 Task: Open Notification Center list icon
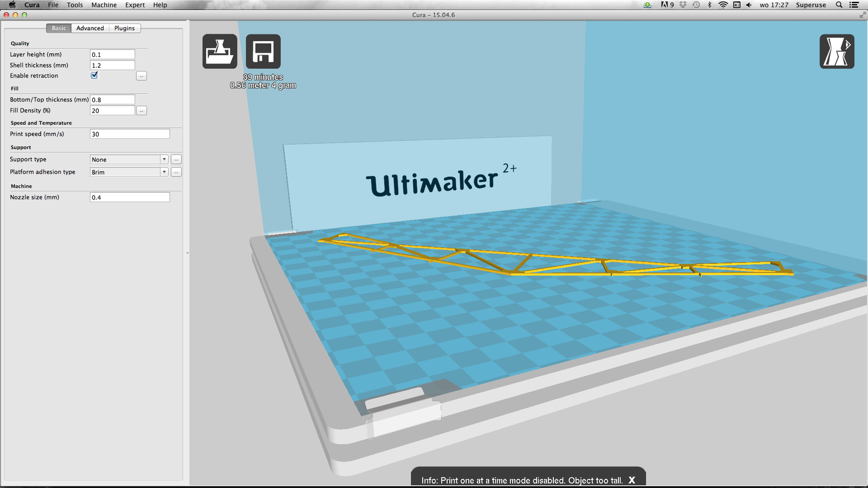point(854,5)
